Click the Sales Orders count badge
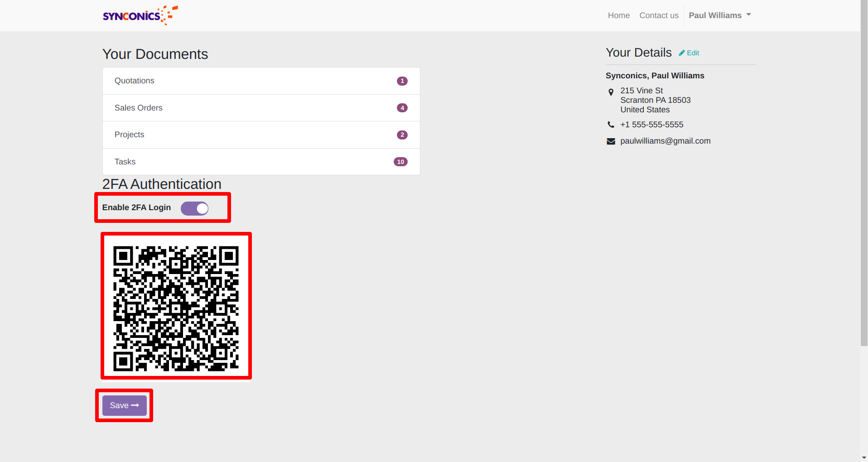The image size is (868, 462). tap(402, 108)
